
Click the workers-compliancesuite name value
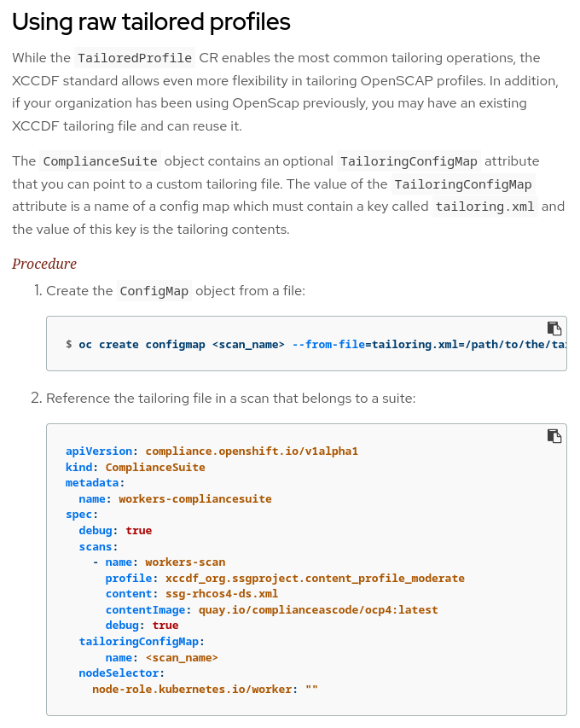194,498
